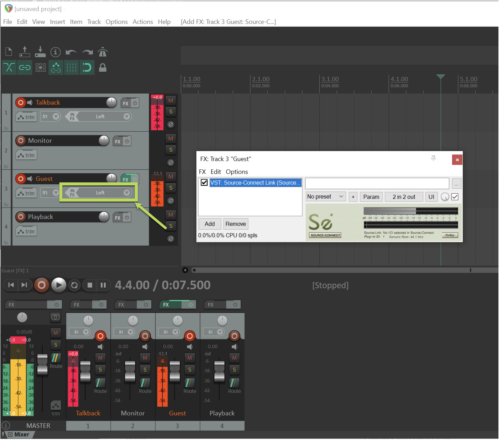
Task: Toggle the metronome icon in toolbar
Action: pos(102,52)
